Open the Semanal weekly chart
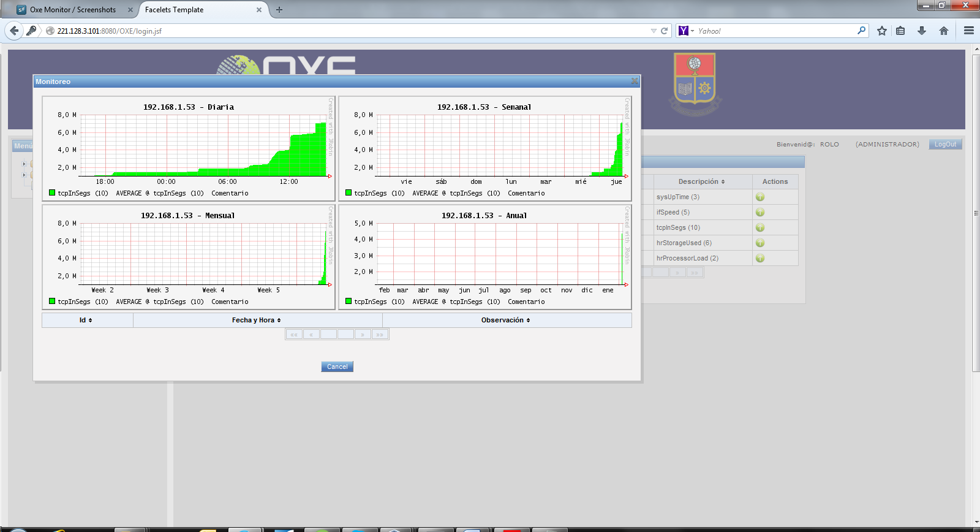Screen dimensions: 980x532 (x=485, y=148)
